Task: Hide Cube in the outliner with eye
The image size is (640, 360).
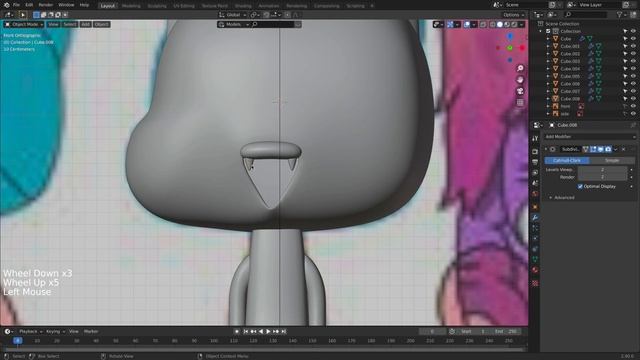Action: pyautogui.click(x=633, y=39)
